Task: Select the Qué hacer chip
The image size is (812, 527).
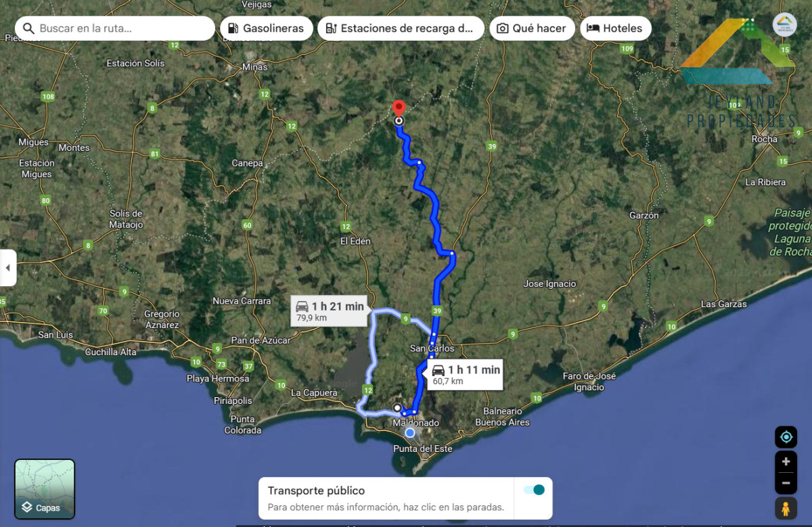Action: tap(532, 28)
